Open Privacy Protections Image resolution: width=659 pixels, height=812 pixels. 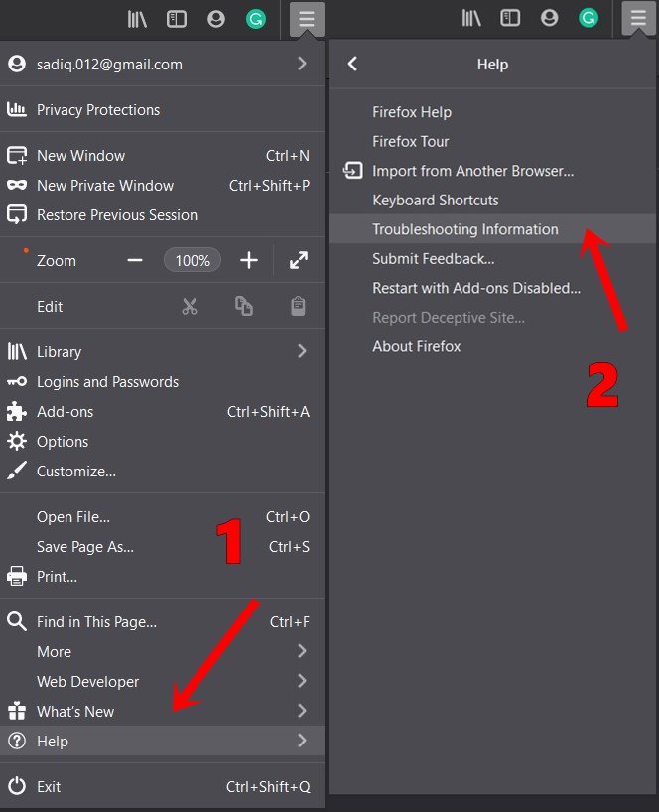(x=162, y=109)
